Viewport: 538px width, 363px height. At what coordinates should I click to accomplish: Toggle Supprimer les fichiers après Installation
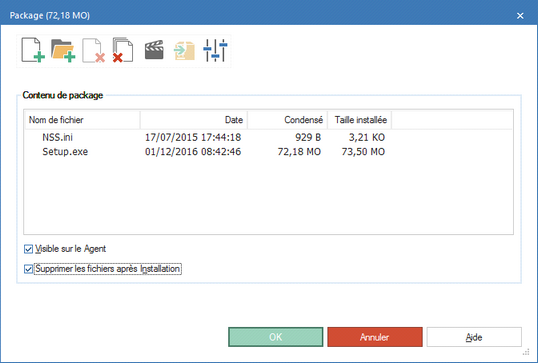(x=28, y=269)
